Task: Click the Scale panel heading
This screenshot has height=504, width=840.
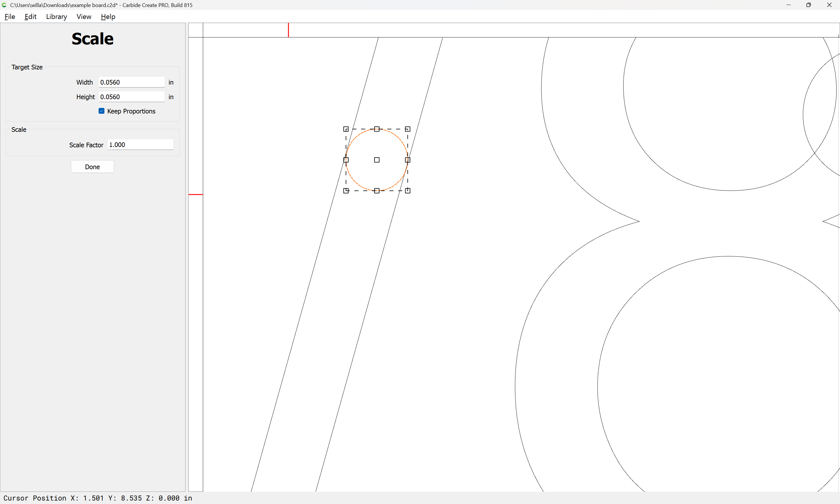Action: 92,39
